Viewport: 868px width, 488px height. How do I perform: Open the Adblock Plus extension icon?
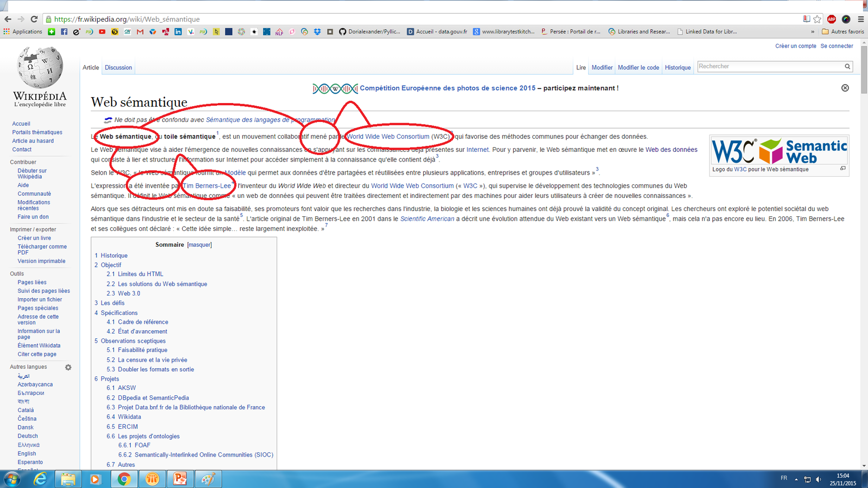(x=832, y=19)
